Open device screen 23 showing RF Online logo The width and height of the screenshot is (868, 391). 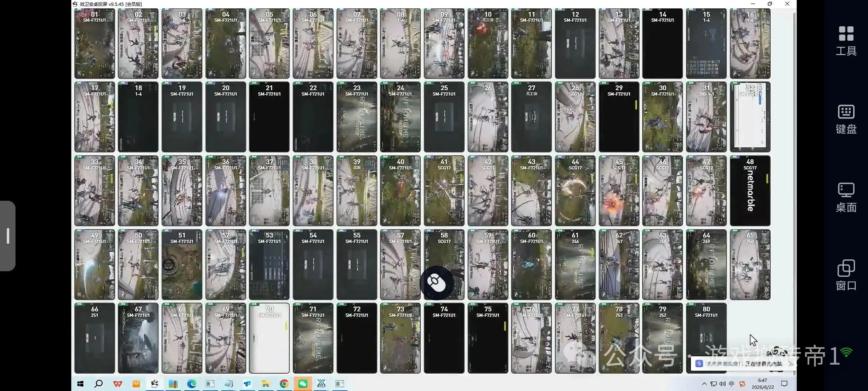pyautogui.click(x=357, y=117)
